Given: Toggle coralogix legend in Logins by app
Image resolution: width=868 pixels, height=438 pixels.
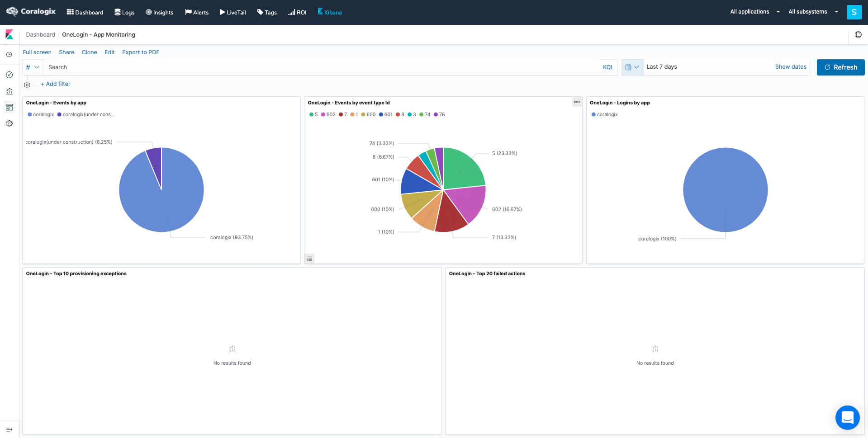Looking at the screenshot, I should [x=604, y=115].
